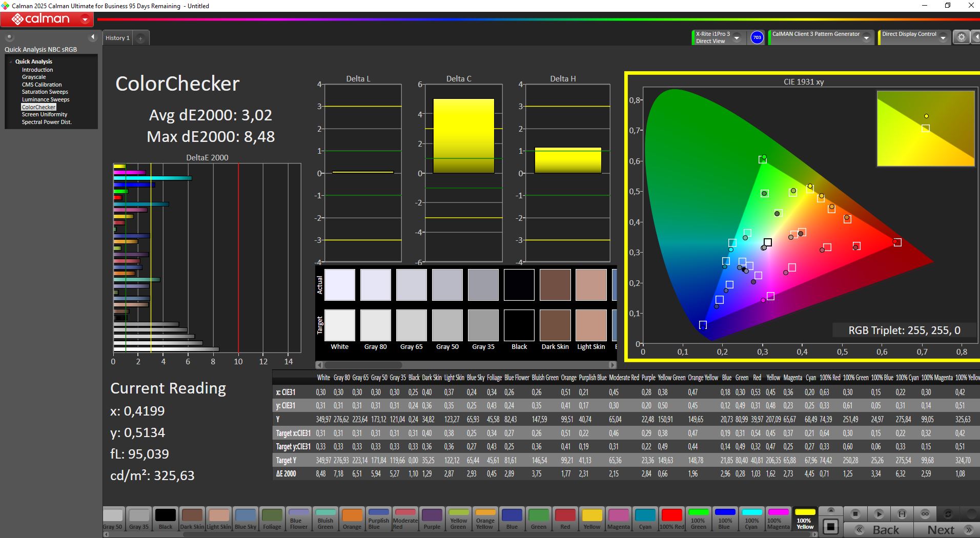Image resolution: width=980 pixels, height=538 pixels.
Task: Collapse the workflow sidebar with left arrow
Action: [x=93, y=37]
